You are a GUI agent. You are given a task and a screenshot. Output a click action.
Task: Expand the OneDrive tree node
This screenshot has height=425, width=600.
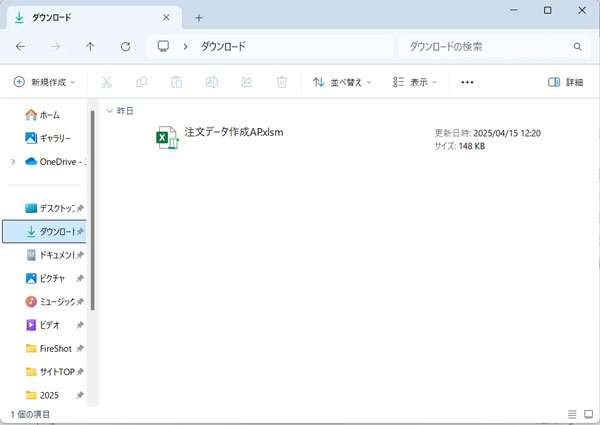pos(13,161)
